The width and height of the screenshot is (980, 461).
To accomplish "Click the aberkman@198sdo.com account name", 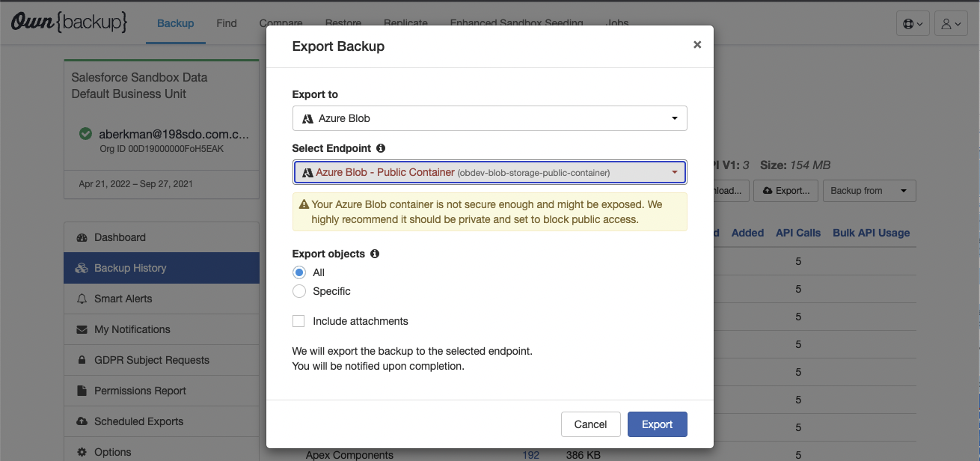I will [174, 135].
